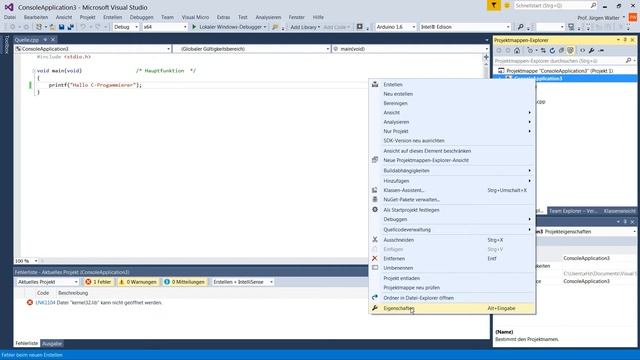Open the Debuggen menu in menu bar
Image resolution: width=640 pixels, height=360 pixels.
click(x=141, y=17)
